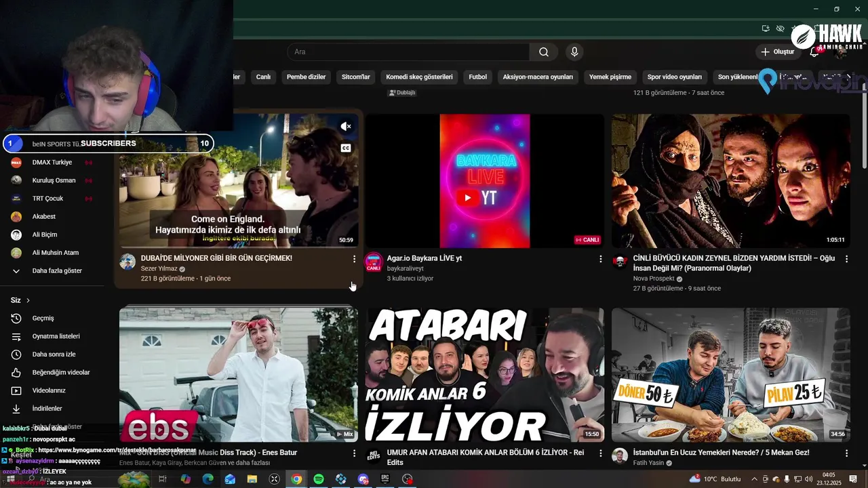This screenshot has height=488, width=868.
Task: Select Spor video oyunları filter chip
Action: click(674, 77)
